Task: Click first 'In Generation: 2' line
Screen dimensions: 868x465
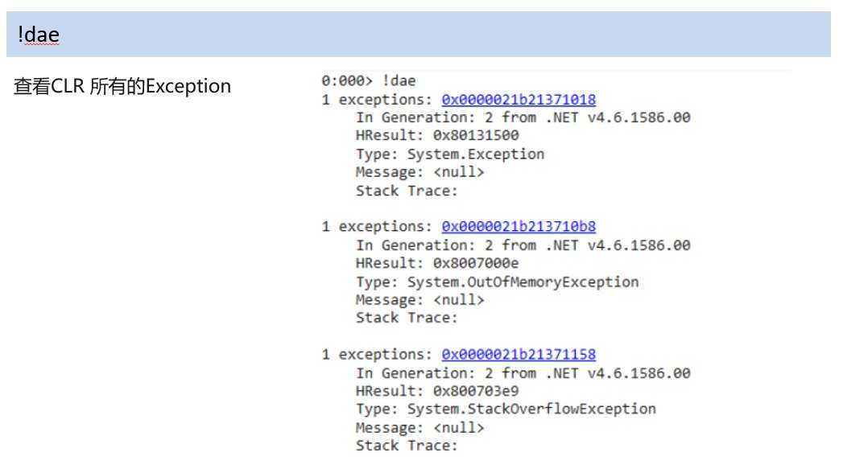Action: (x=523, y=117)
